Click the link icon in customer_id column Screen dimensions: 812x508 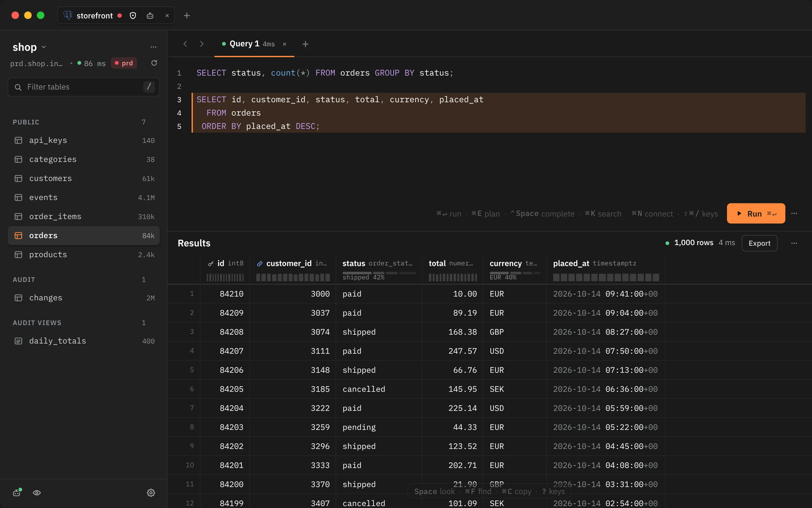[x=260, y=264]
